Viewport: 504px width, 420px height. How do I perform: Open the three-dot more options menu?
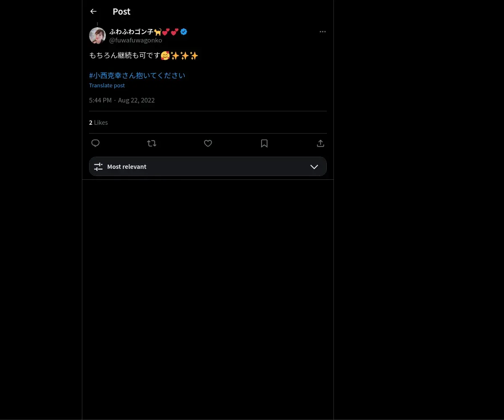(323, 32)
